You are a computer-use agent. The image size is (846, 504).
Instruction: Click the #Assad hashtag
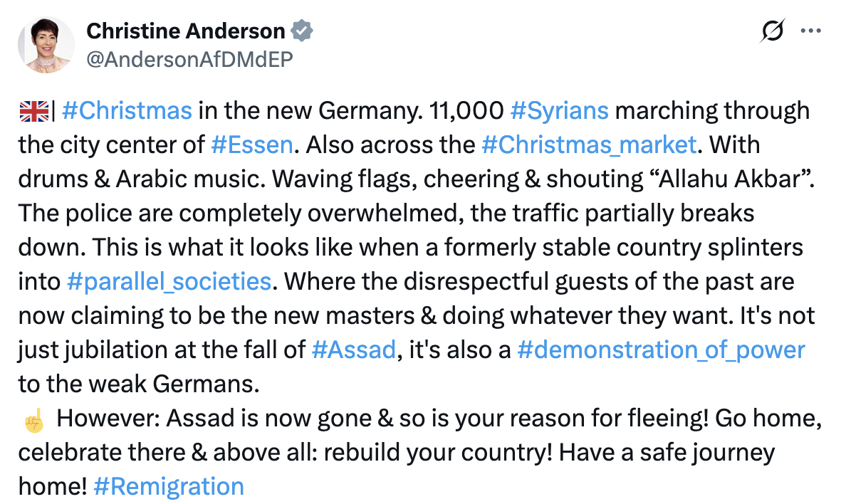[x=353, y=350]
